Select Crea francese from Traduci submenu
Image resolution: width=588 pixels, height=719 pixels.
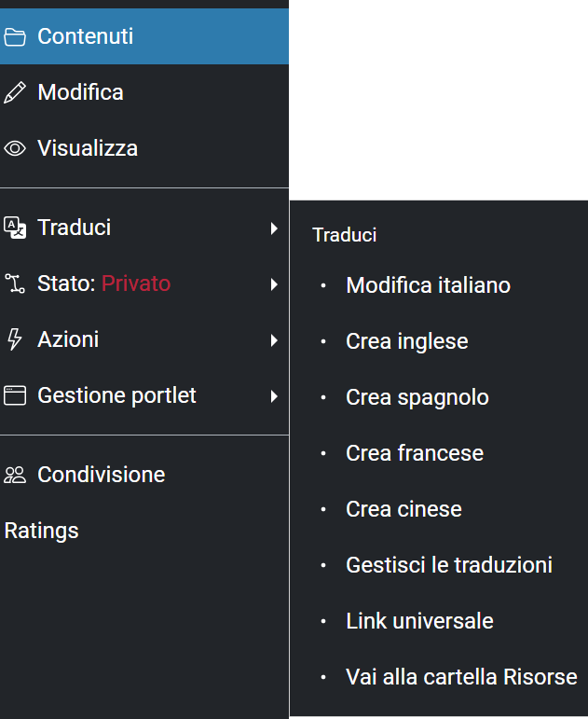[415, 453]
